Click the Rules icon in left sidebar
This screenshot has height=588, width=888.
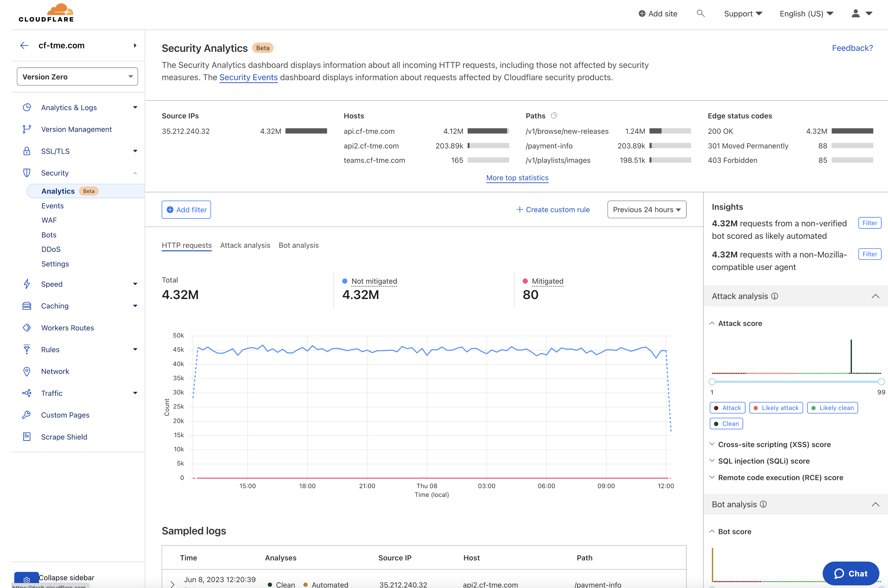[x=26, y=349]
